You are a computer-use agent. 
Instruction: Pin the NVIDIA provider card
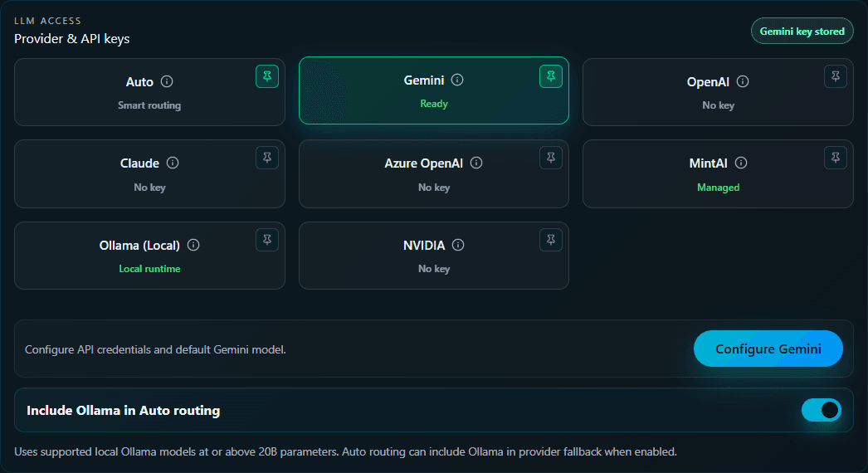tap(551, 240)
